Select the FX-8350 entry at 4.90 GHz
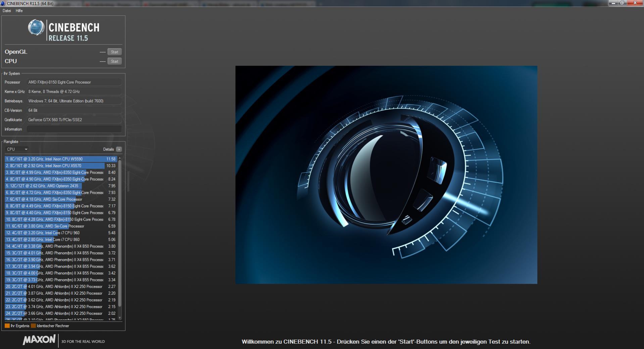The width and height of the screenshot is (644, 349). click(61, 179)
